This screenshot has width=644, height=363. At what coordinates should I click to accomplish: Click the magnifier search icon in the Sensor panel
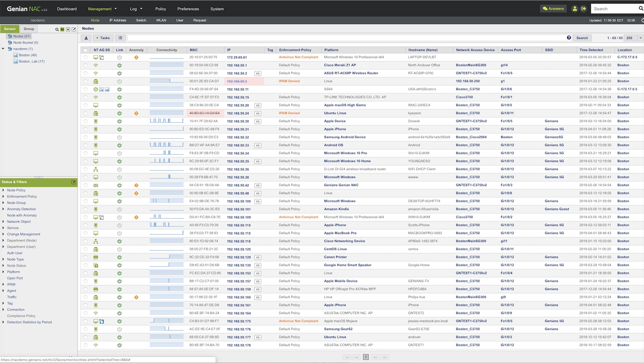click(x=57, y=29)
